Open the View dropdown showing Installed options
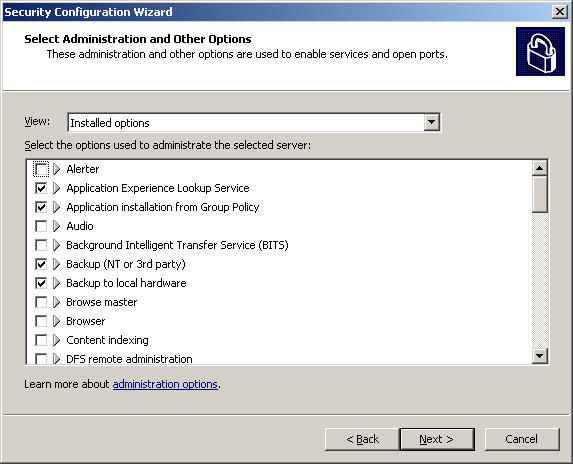The image size is (573, 464). click(432, 122)
